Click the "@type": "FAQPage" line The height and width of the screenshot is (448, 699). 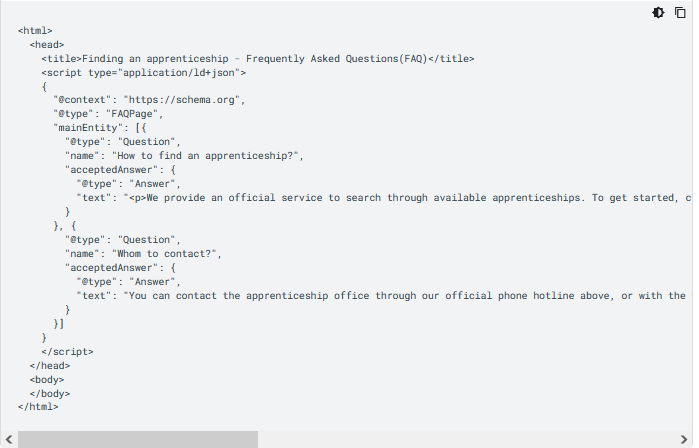(108, 114)
